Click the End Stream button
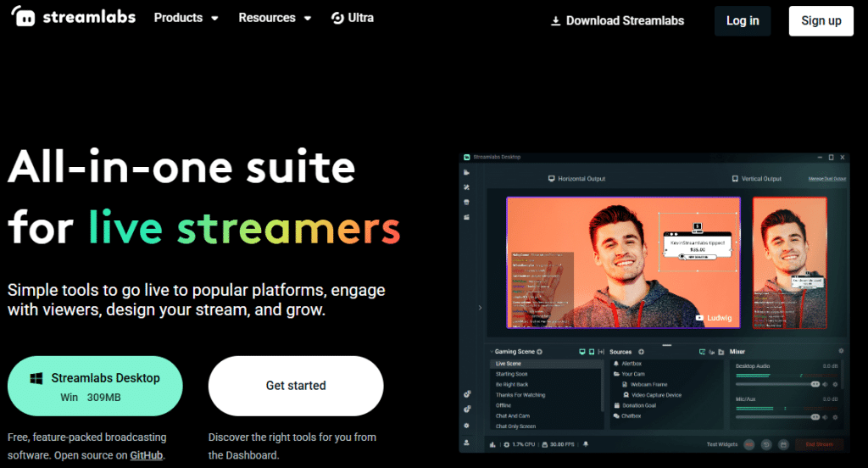The width and height of the screenshot is (868, 468). click(820, 444)
